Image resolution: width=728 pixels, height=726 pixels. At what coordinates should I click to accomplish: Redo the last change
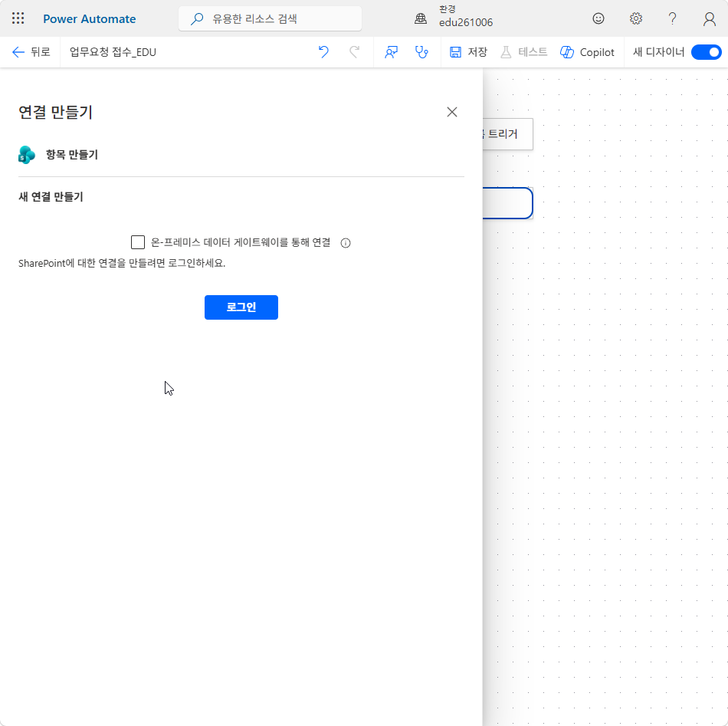click(x=354, y=52)
